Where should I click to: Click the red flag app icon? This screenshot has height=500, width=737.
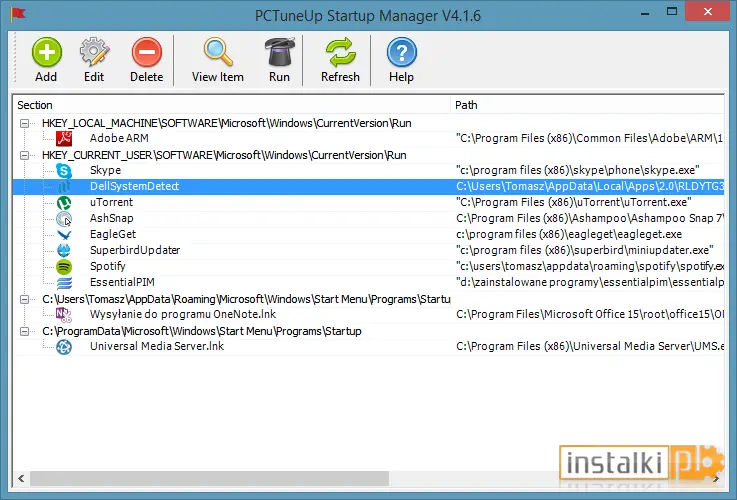(x=18, y=15)
